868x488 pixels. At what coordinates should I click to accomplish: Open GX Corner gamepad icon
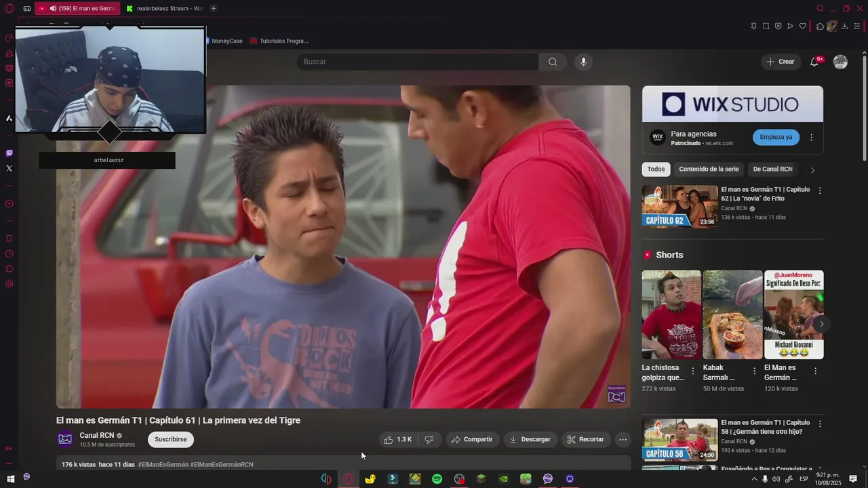click(x=26, y=8)
